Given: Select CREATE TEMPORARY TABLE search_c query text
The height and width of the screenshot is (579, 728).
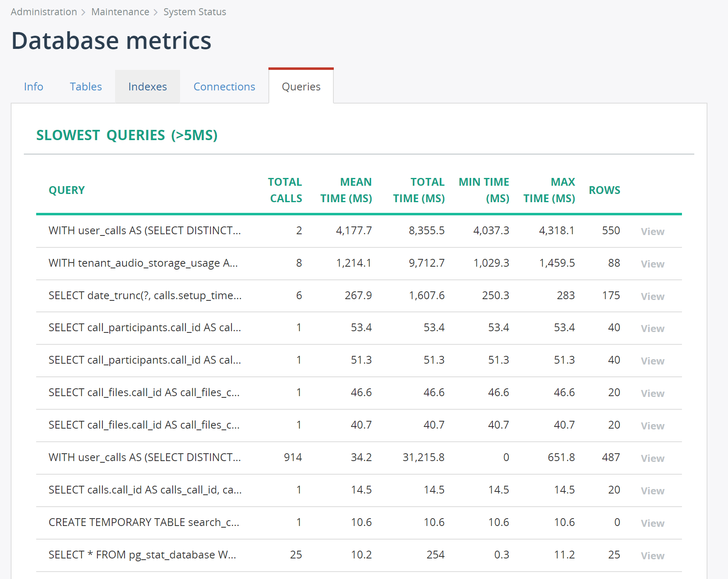Looking at the screenshot, I should pos(144,522).
